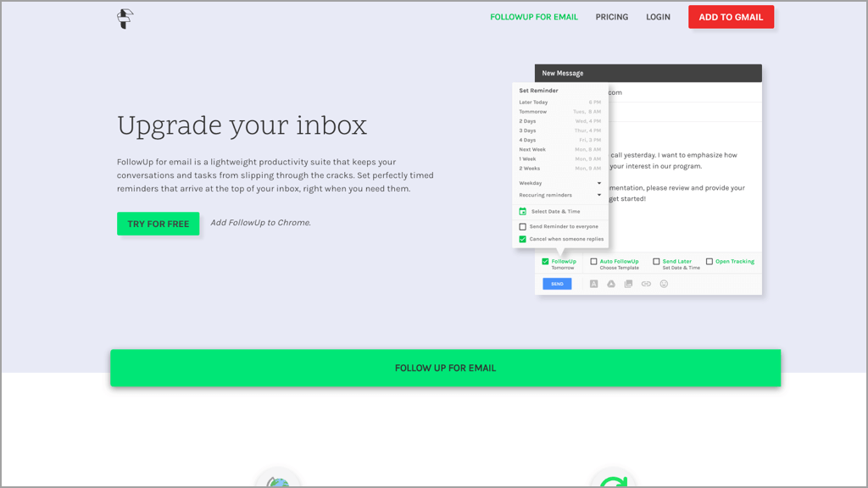This screenshot has height=488, width=868.
Task: Select FollowUp for Email nav item
Action: pos(534,17)
